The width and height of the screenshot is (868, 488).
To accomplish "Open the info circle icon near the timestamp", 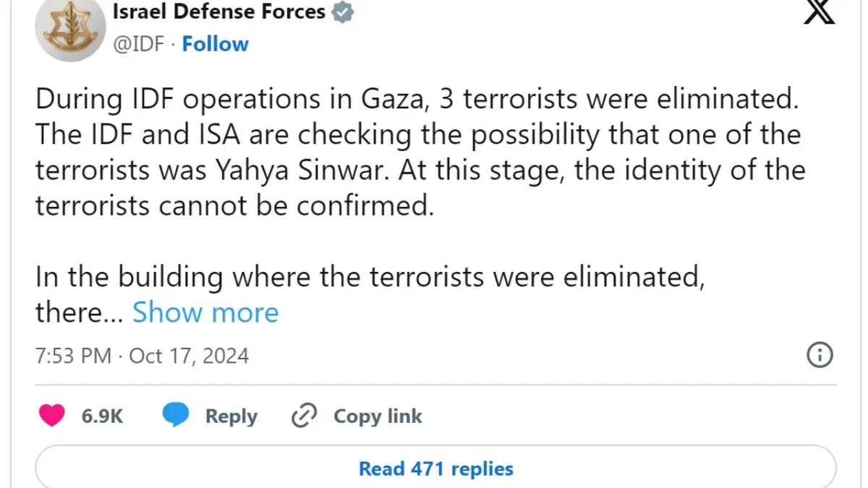I will 820,355.
